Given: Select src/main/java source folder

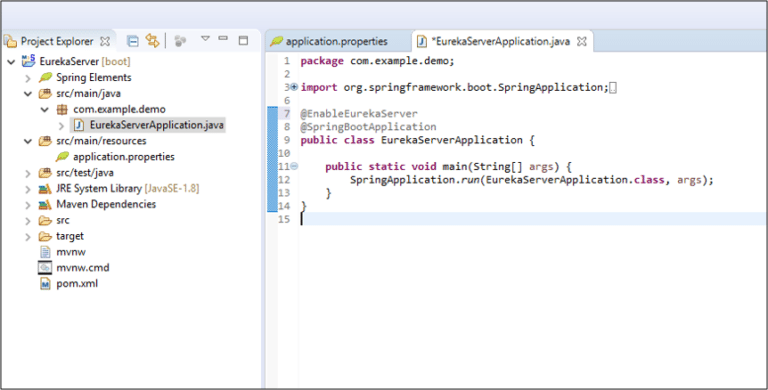Looking at the screenshot, I should point(88,94).
